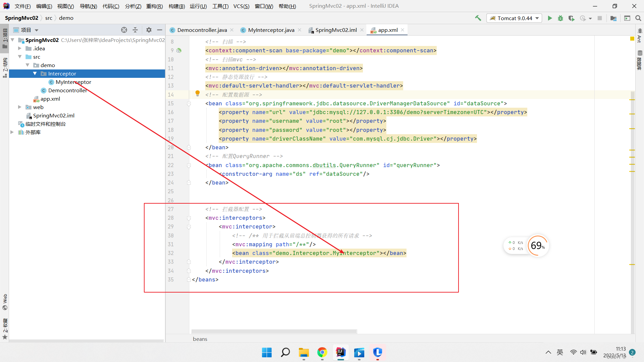This screenshot has width=644, height=362.
Task: Fold the mvc:interceptors block on line 28
Action: pos(189,218)
